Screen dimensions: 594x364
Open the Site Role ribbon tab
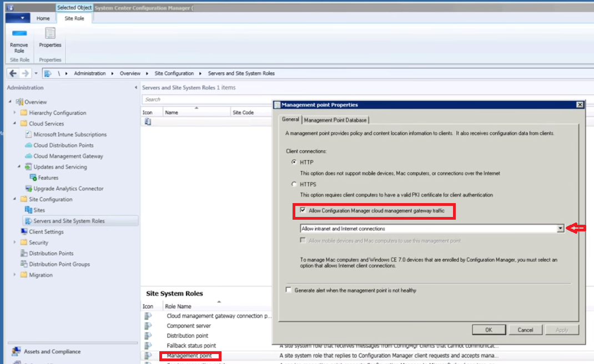(x=74, y=18)
